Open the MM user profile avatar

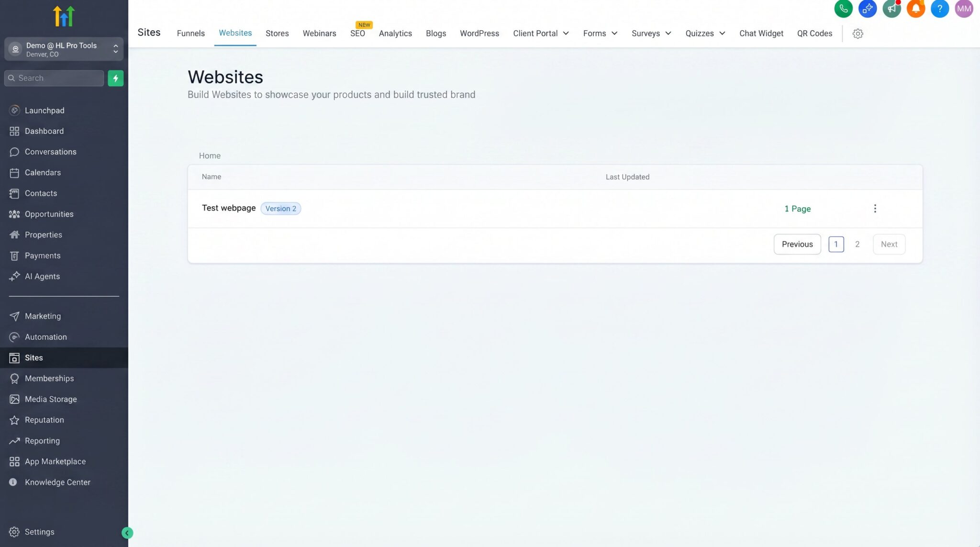[x=964, y=9]
